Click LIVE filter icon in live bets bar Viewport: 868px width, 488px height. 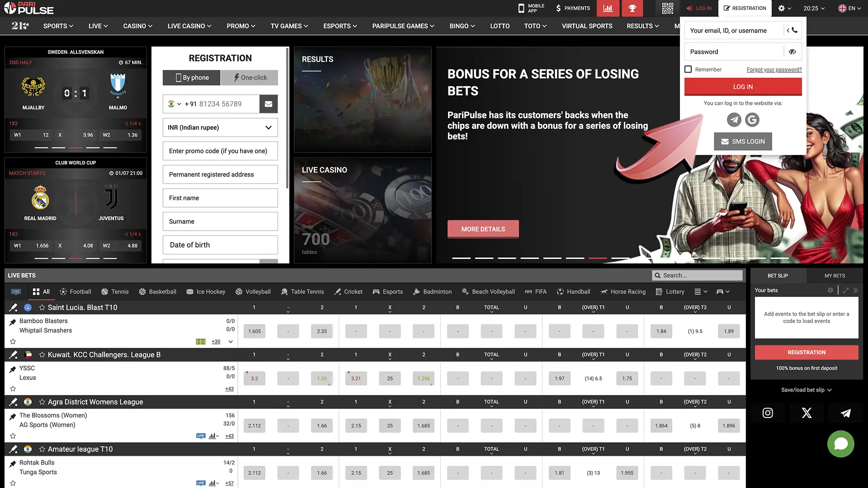[16, 292]
